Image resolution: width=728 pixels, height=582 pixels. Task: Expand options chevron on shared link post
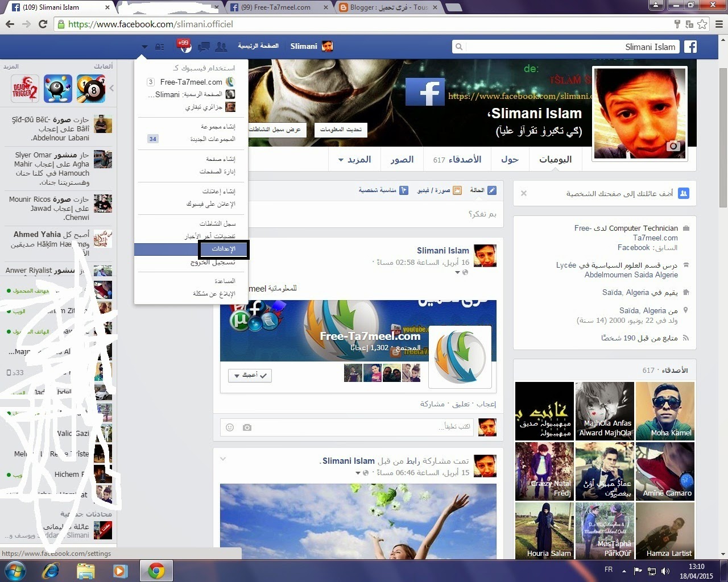223,458
